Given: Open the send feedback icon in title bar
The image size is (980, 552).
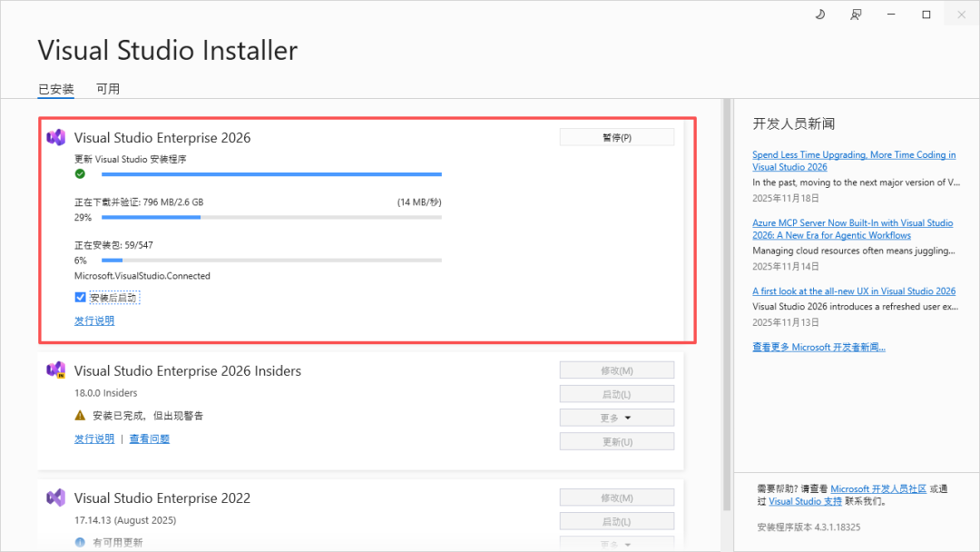Looking at the screenshot, I should (856, 15).
